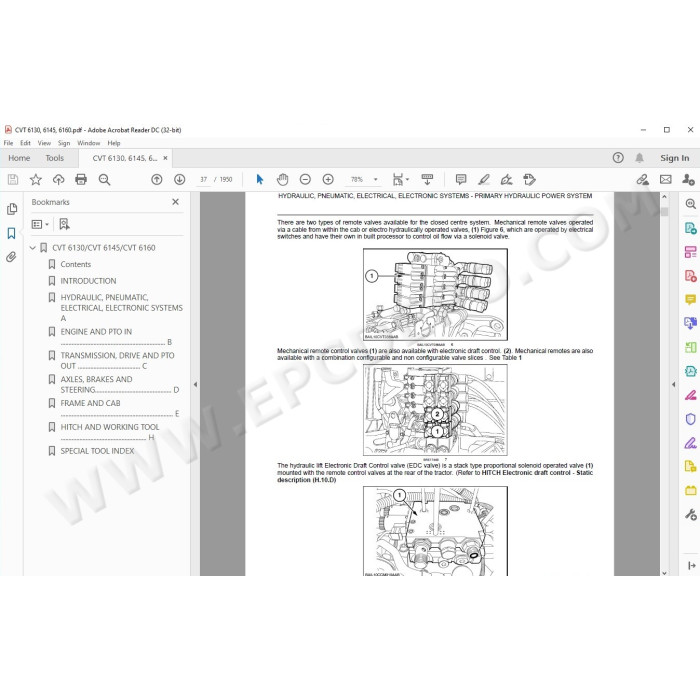Screen dimensions: 700x700
Task: Open the Attachments paperclip panel
Action: pos(11,257)
